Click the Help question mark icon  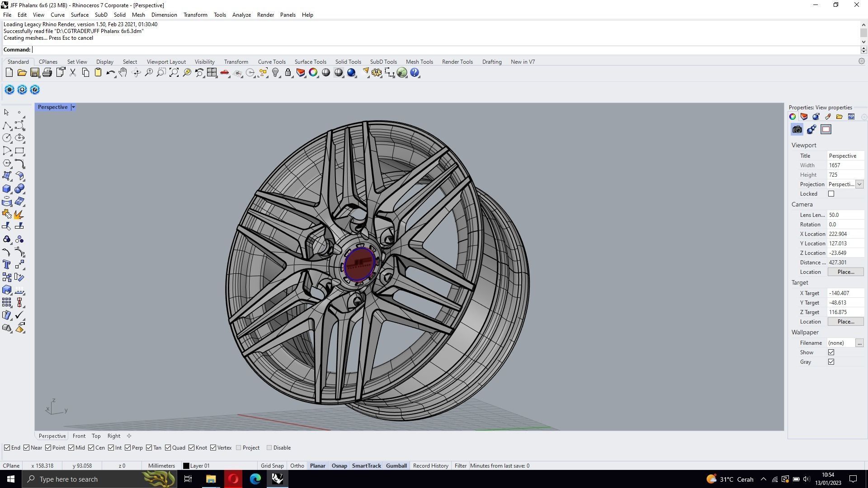[415, 72]
